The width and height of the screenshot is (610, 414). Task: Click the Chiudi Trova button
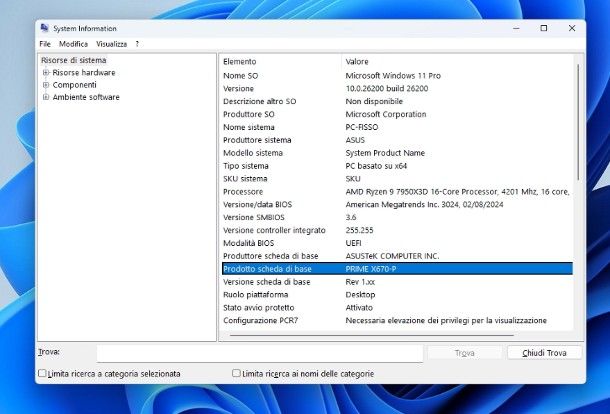544,353
